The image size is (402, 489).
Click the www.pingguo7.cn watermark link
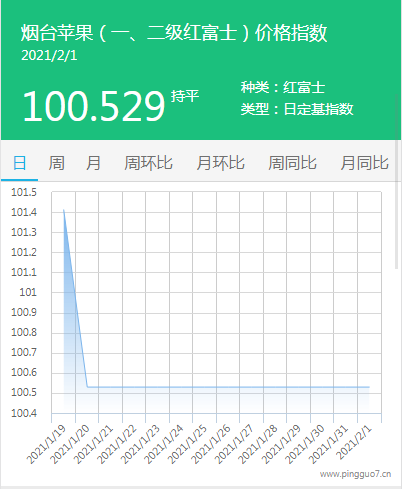tap(355, 474)
